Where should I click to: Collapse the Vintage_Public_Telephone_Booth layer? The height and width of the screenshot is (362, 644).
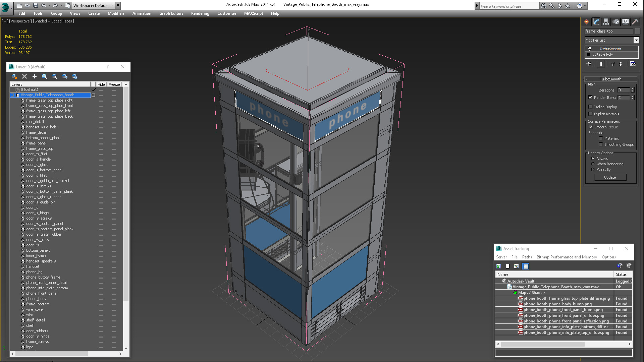(12, 95)
